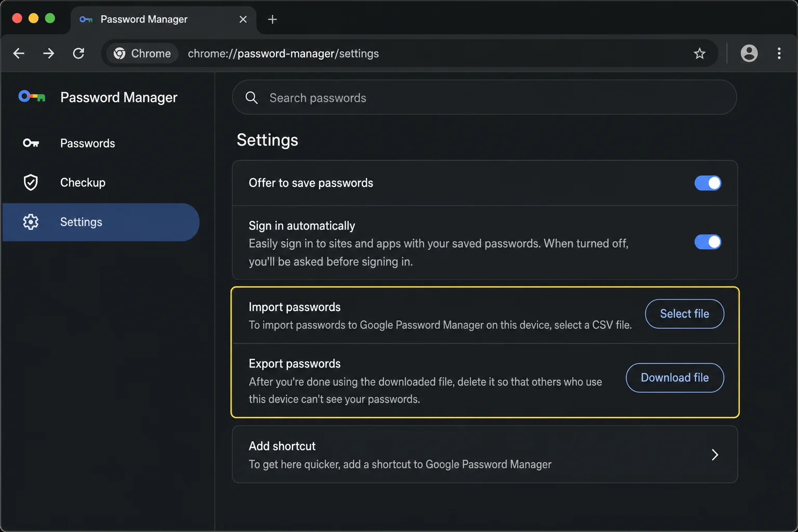Go back using the browser back arrow
This screenshot has width=798, height=532.
[x=19, y=54]
